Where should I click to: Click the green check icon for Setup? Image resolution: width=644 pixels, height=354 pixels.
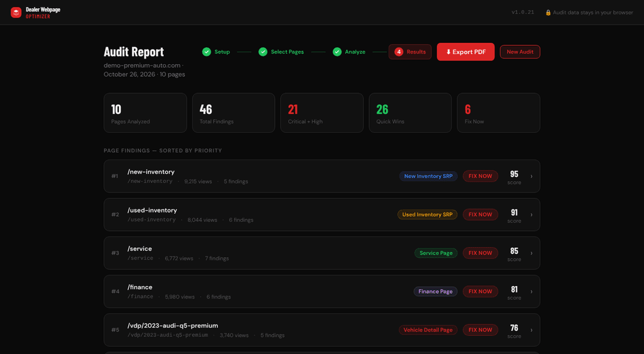click(x=206, y=52)
